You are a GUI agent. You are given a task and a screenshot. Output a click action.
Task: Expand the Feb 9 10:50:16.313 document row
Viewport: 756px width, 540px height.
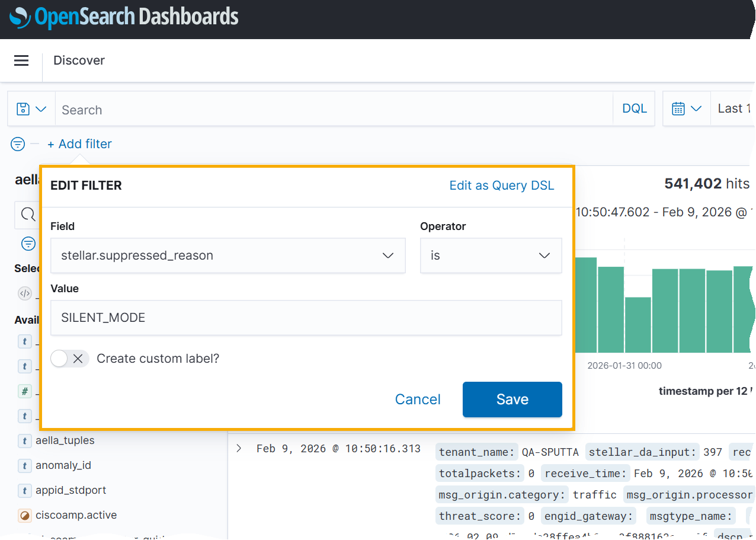pos(239,448)
